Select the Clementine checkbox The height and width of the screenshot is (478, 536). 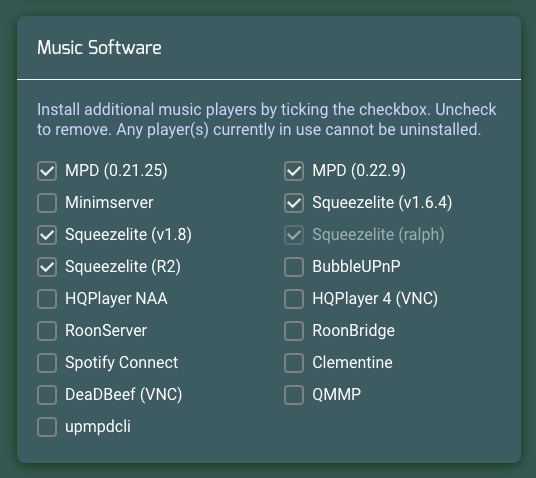point(294,362)
